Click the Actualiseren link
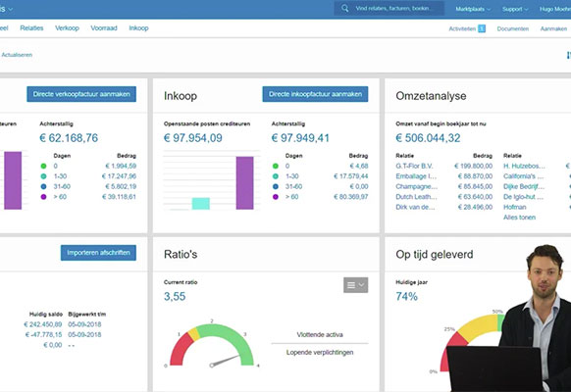The image size is (571, 392). (17, 55)
